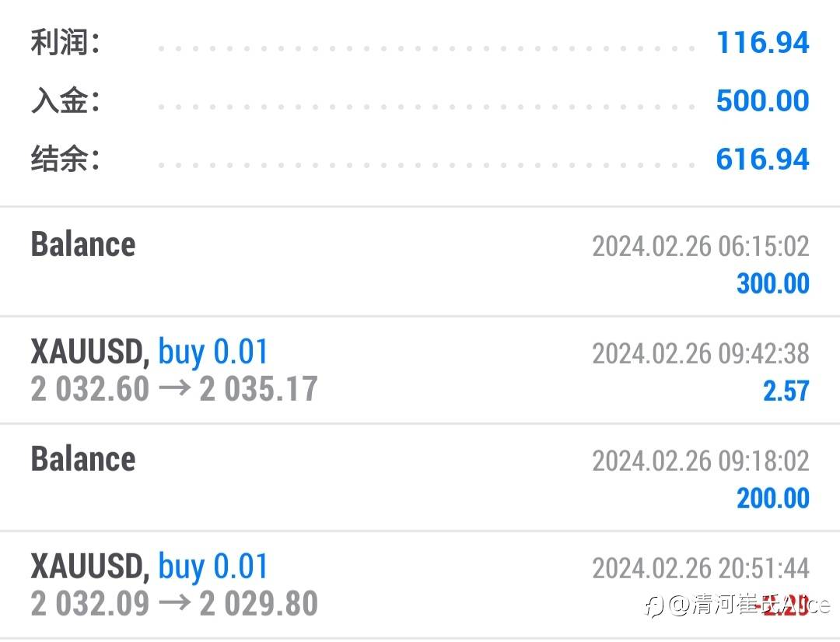Click the 2024.02.26 20:51:44 timestamp
The image size is (840, 642).
[700, 569]
